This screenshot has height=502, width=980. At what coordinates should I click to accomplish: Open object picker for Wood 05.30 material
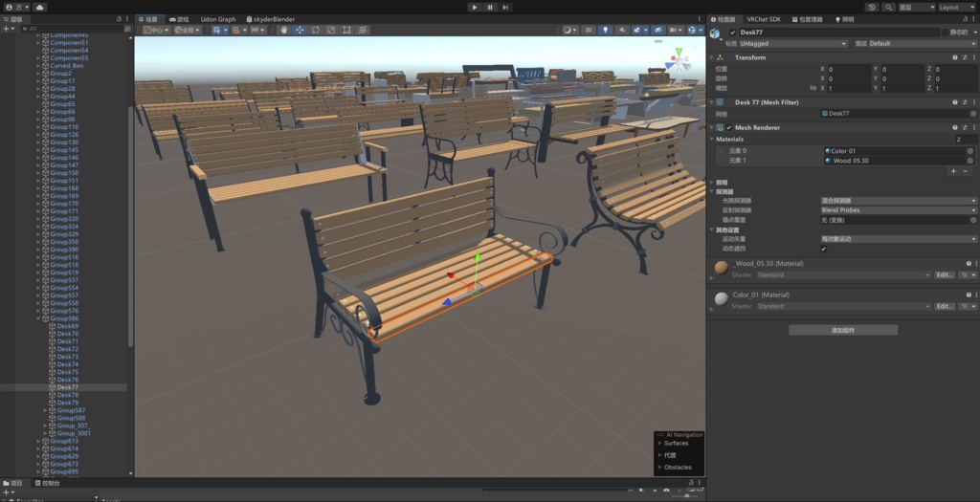970,161
